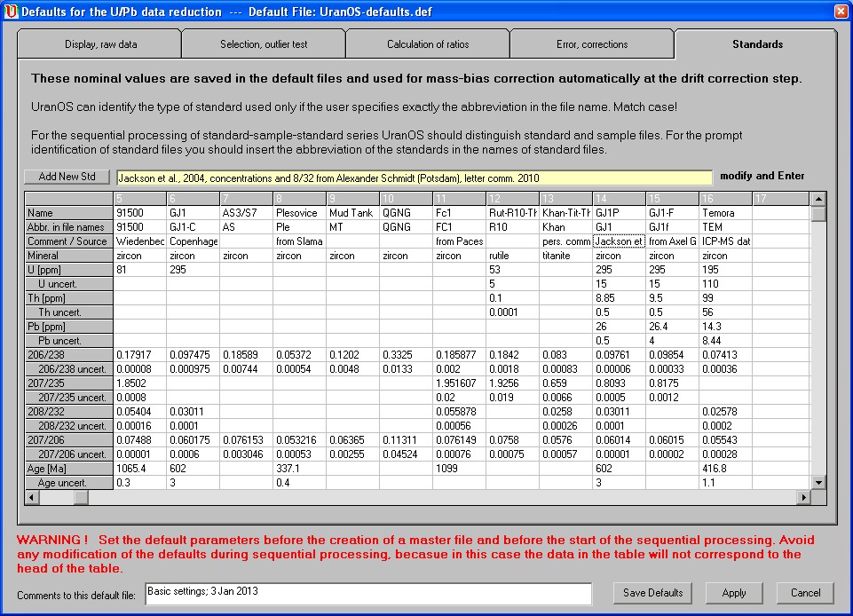Select the Mud Tank name cell
The image size is (853, 616).
(353, 213)
